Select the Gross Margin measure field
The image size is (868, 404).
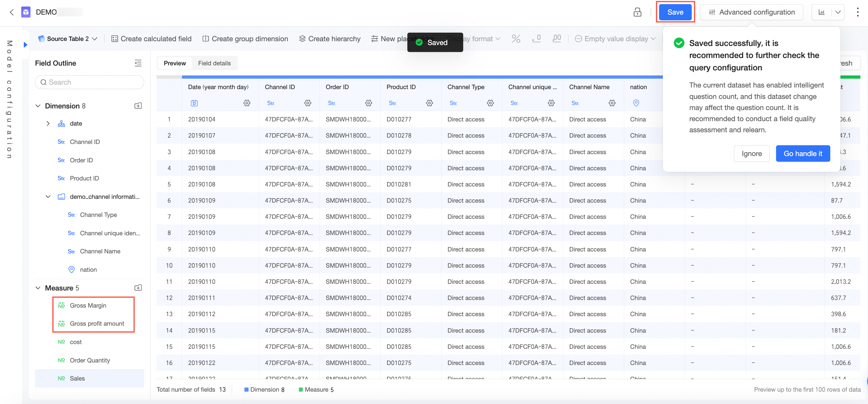(x=88, y=305)
